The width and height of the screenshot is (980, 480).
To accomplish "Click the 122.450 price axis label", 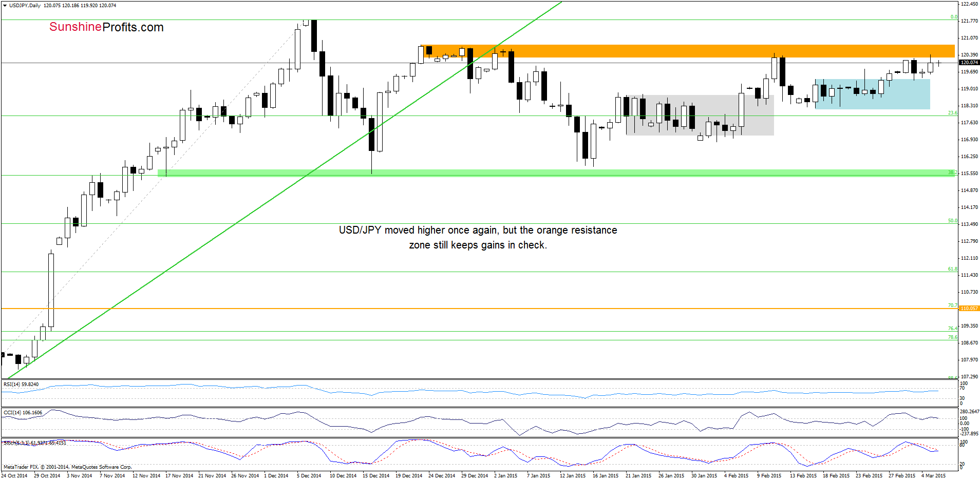I will 969,4.
